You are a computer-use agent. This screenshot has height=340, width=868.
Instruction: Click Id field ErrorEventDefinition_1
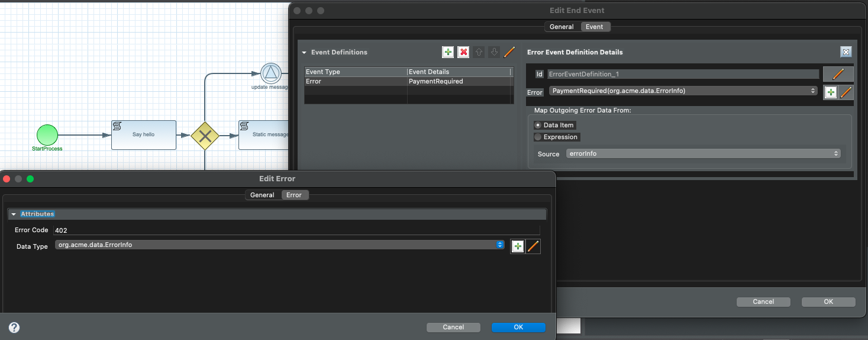[x=683, y=74]
